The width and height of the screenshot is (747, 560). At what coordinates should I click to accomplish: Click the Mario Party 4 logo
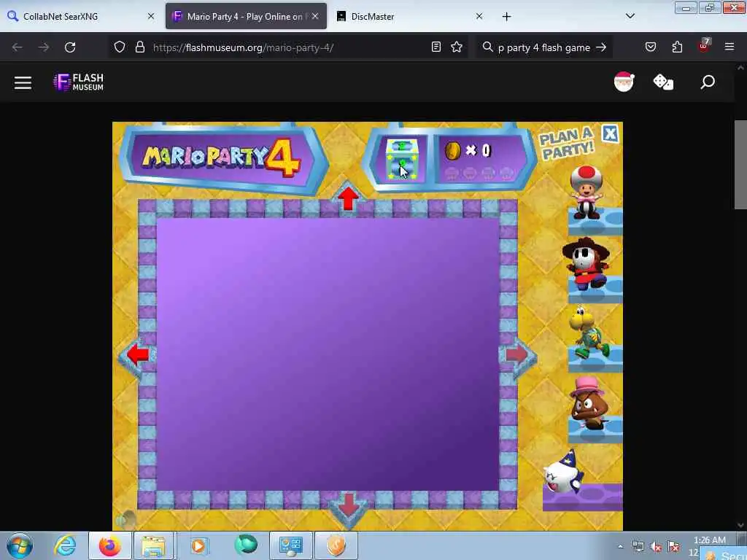coord(222,158)
